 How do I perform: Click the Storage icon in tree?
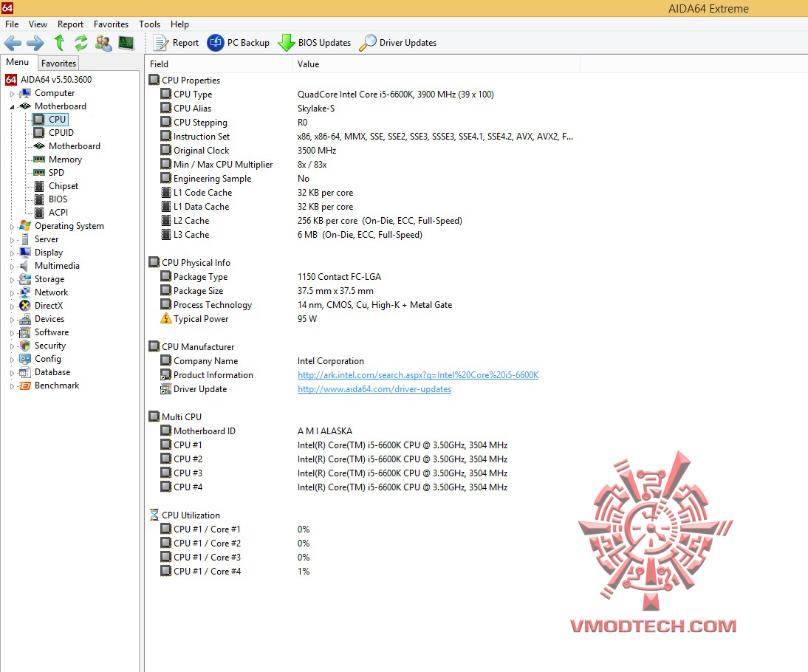pyautogui.click(x=24, y=279)
